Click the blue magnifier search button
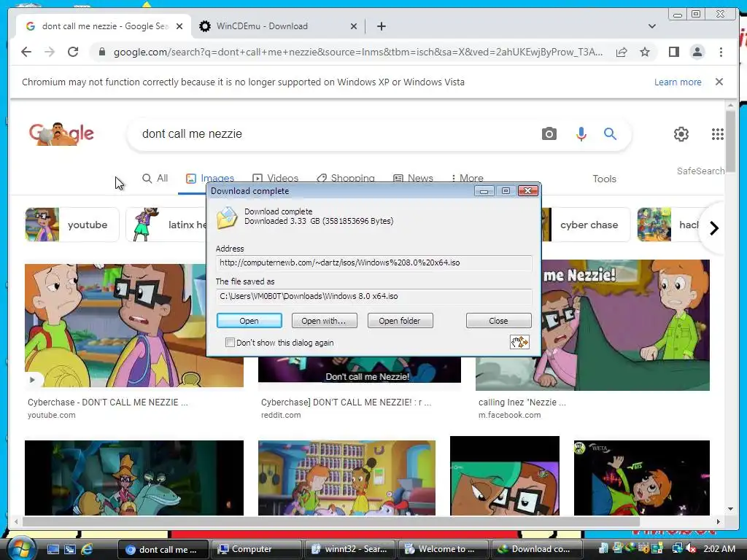The height and width of the screenshot is (560, 747). [x=611, y=134]
